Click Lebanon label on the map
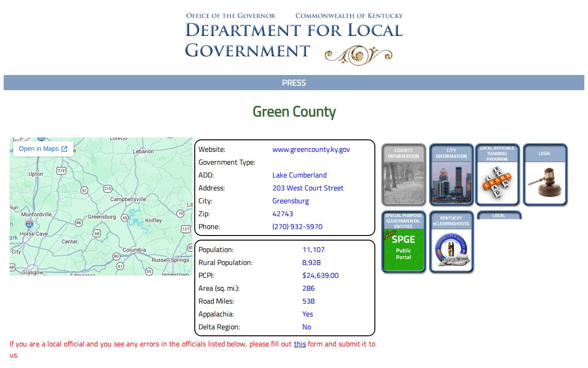This screenshot has height=368, width=588. 143,151
